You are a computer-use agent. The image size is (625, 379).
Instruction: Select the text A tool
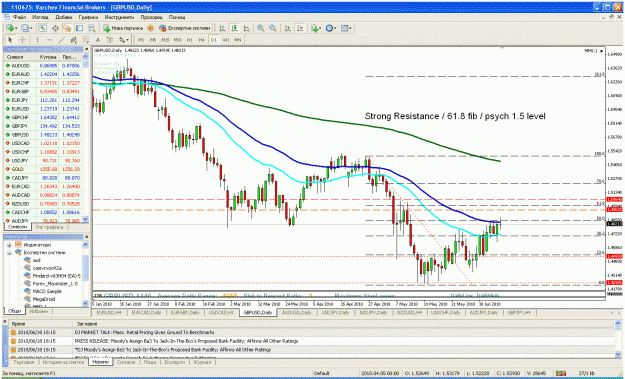point(98,40)
